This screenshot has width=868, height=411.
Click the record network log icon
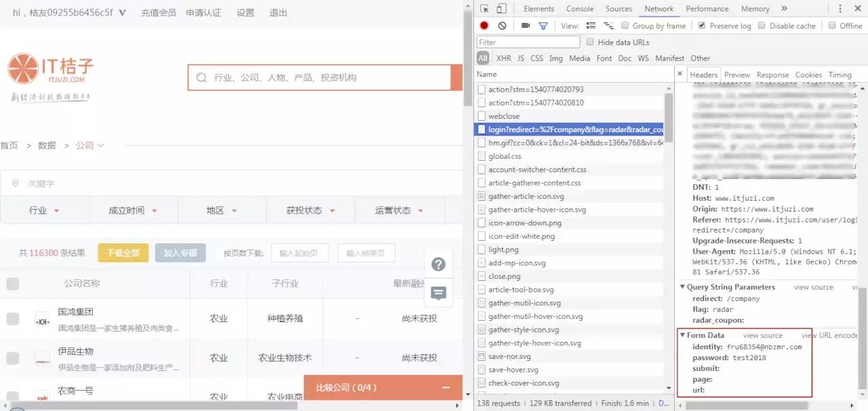tap(484, 26)
